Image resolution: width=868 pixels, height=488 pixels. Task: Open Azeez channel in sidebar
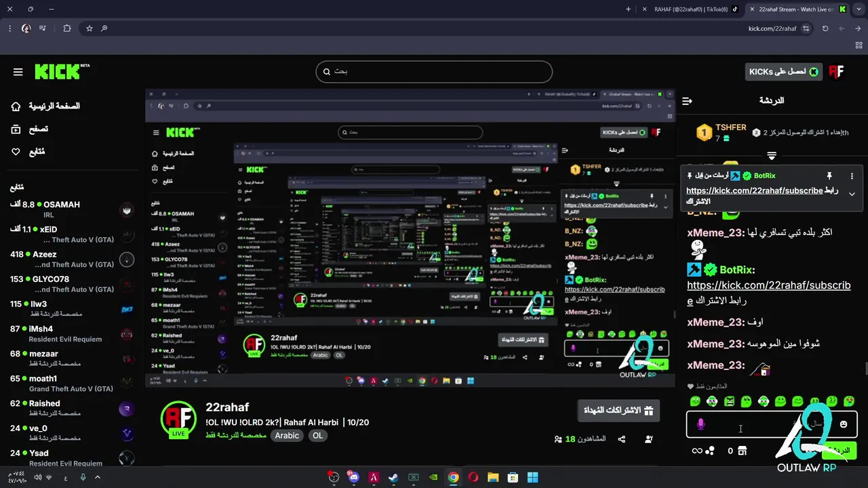click(72, 259)
